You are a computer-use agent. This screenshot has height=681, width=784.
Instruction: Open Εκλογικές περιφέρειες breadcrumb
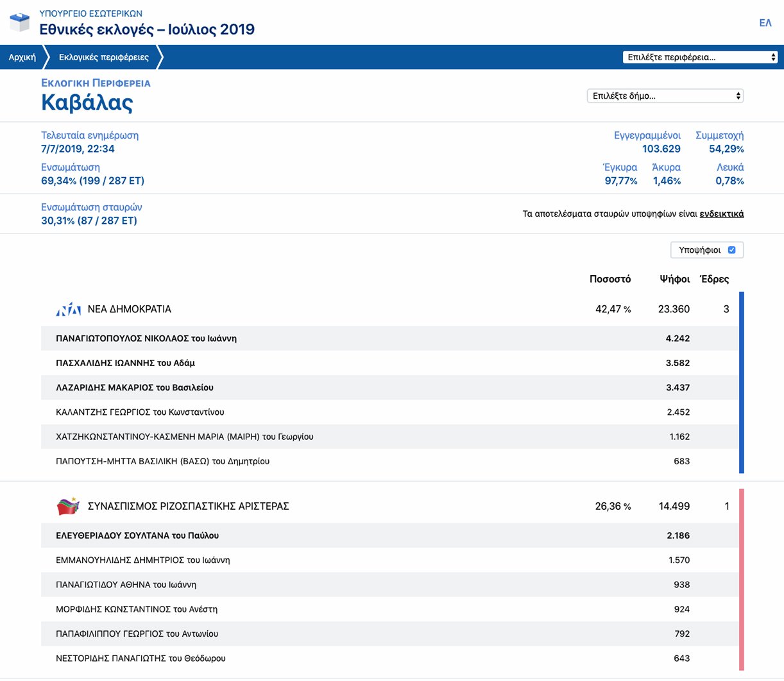pyautogui.click(x=104, y=57)
